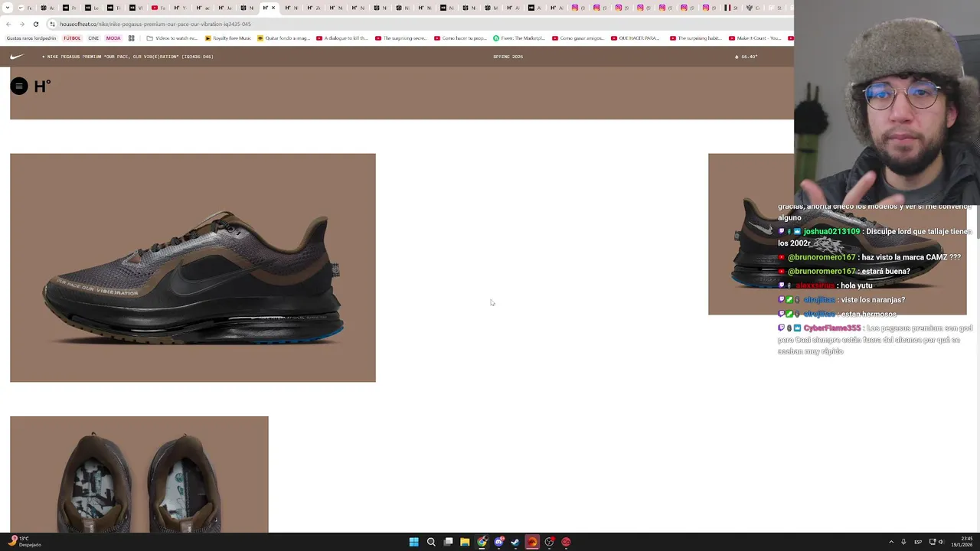Click the House of Heat H° logo
This screenshot has width=980, height=551.
click(x=42, y=86)
